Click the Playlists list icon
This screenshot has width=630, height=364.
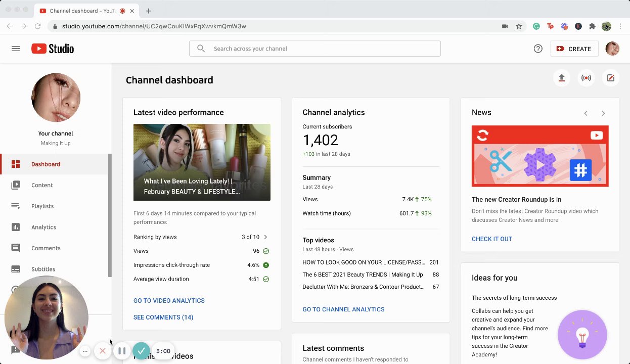[16, 206]
